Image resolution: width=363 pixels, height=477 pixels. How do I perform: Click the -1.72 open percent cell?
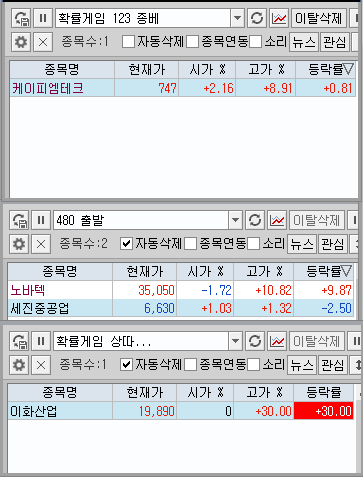205,290
